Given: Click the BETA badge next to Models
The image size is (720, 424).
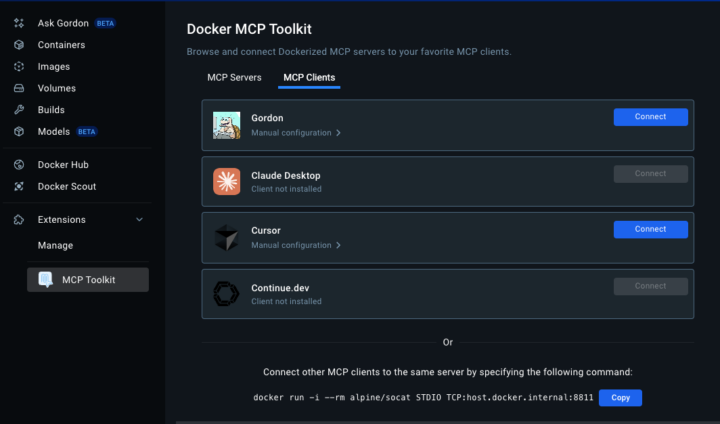Looking at the screenshot, I should click(86, 132).
